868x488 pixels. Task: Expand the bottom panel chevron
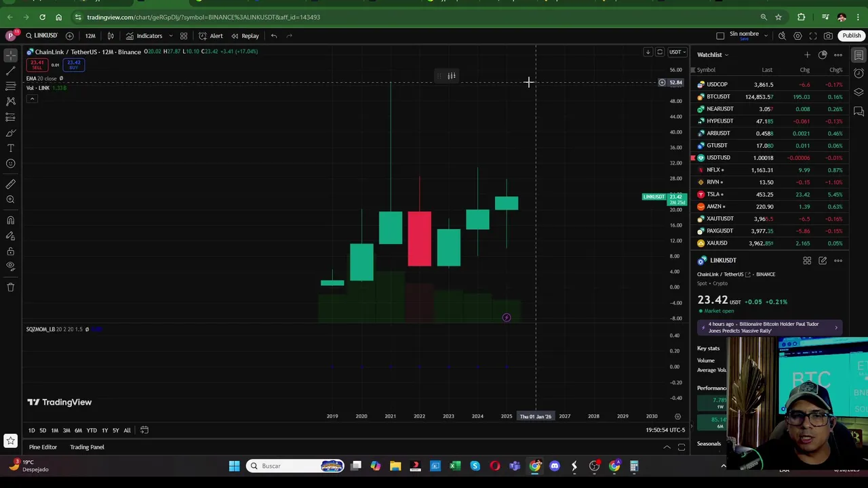(x=667, y=447)
